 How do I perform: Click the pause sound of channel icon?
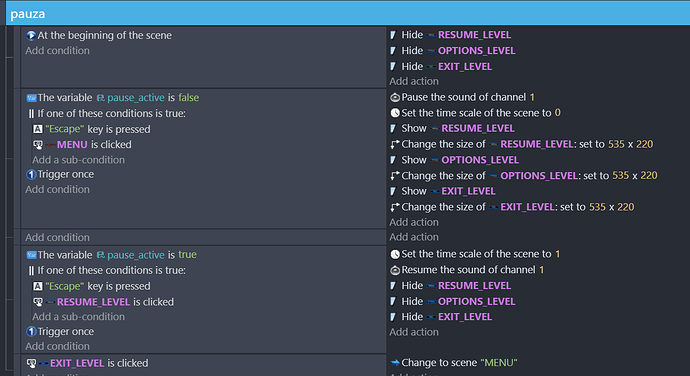(x=395, y=97)
